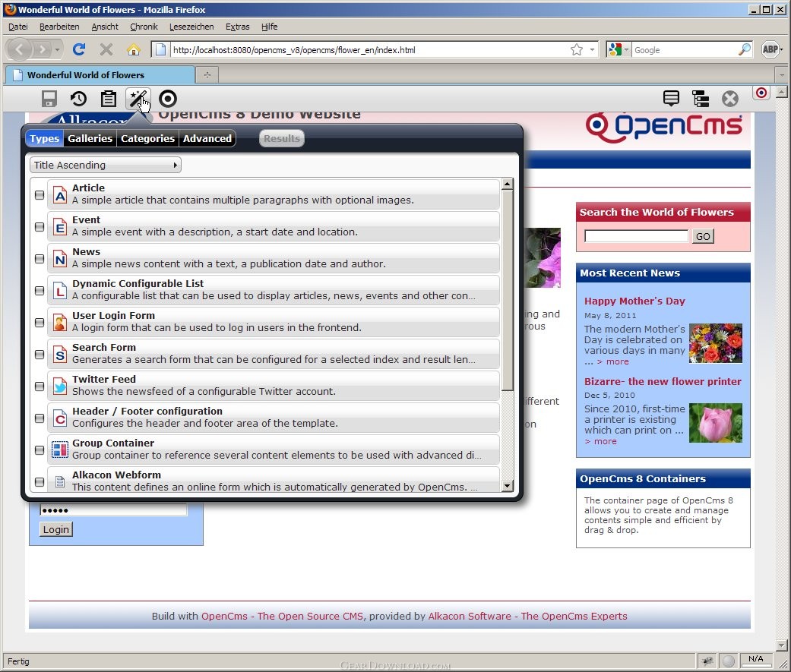
Task: Check the User Login Form checkbox
Action: pyautogui.click(x=40, y=323)
